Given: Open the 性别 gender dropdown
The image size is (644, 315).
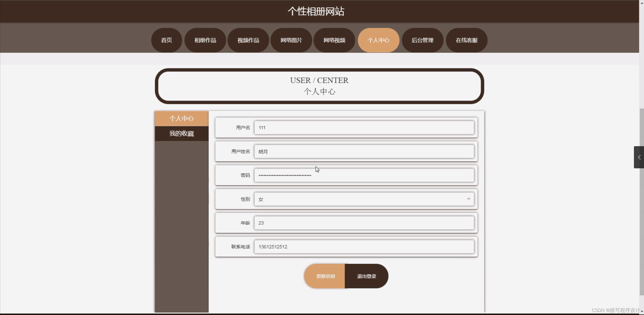Looking at the screenshot, I should (364, 199).
